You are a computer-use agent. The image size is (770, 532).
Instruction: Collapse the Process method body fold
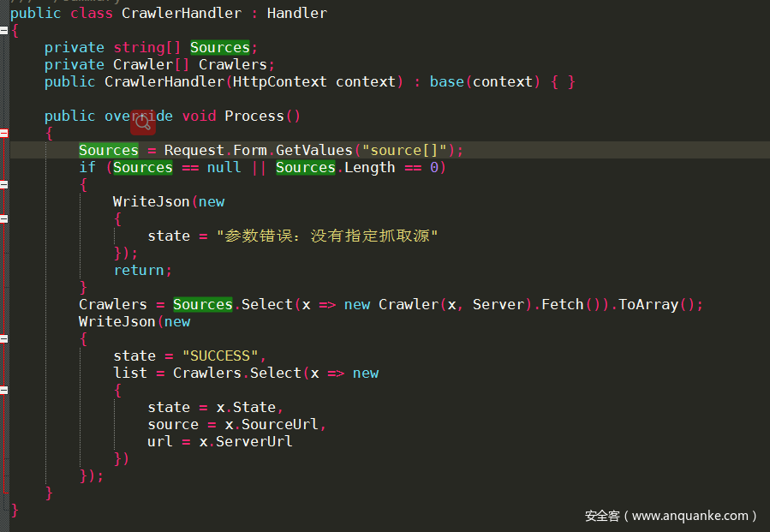click(3, 133)
